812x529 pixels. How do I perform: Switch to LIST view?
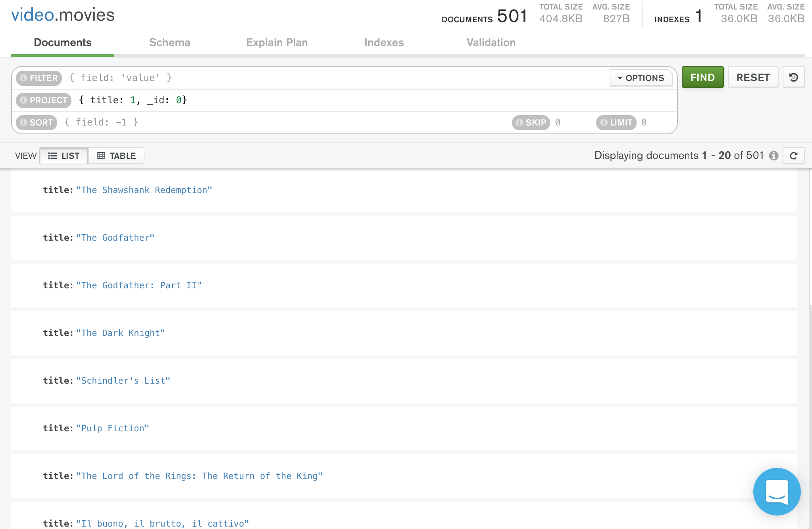click(x=63, y=156)
